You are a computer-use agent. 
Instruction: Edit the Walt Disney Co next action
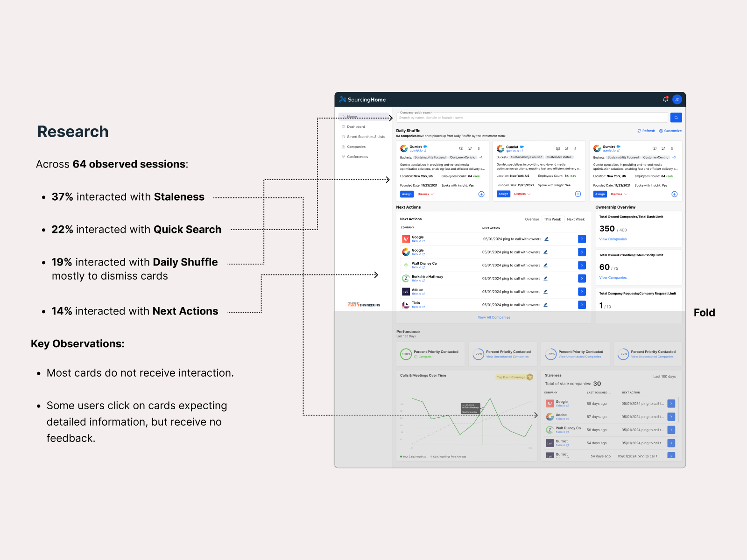546,265
